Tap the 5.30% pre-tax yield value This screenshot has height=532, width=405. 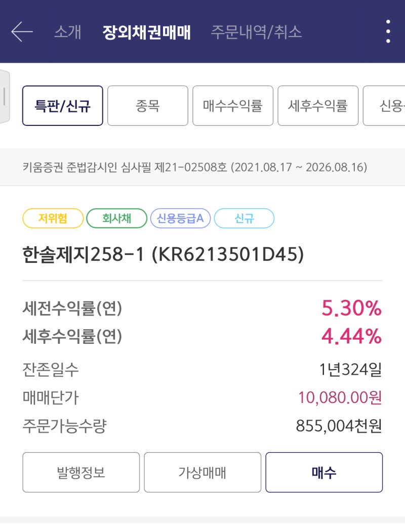[x=352, y=308]
